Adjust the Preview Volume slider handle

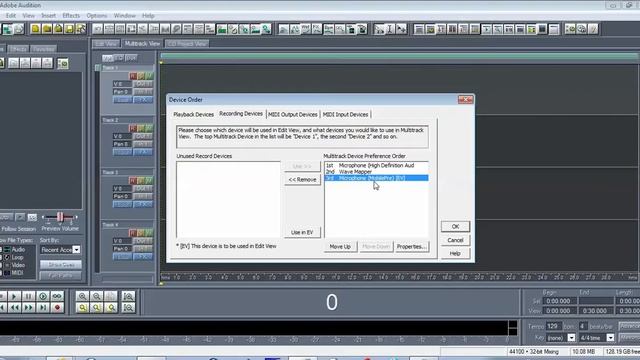pyautogui.click(x=60, y=217)
